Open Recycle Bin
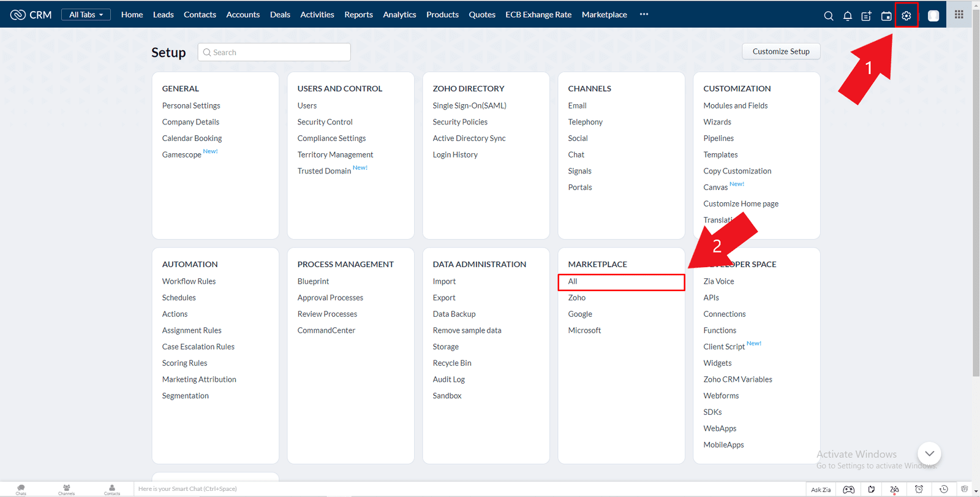 pyautogui.click(x=452, y=363)
